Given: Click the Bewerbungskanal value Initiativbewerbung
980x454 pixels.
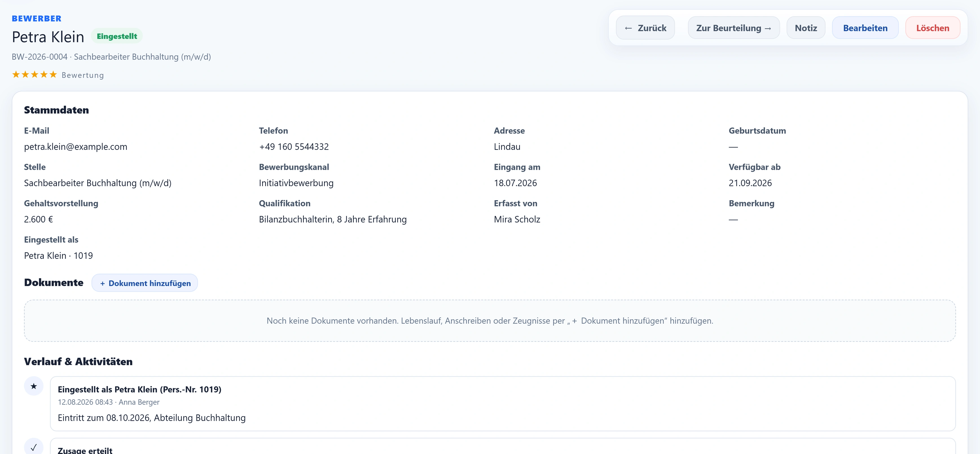Looking at the screenshot, I should pyautogui.click(x=296, y=183).
